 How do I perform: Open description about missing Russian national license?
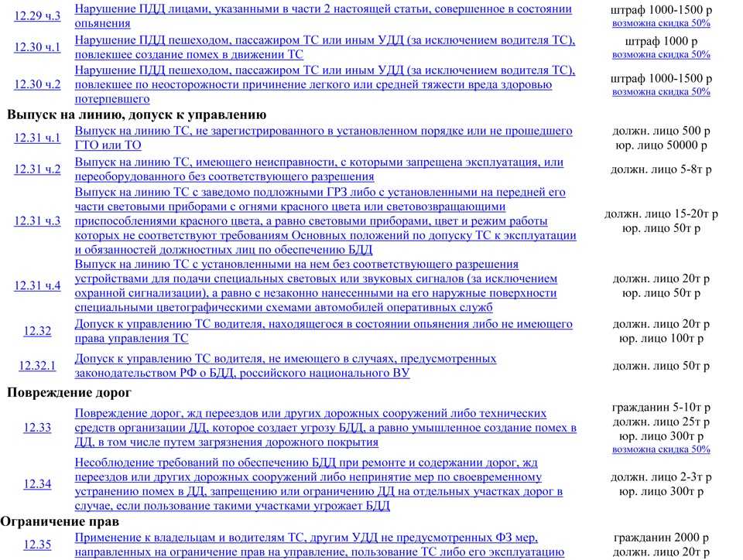click(286, 365)
